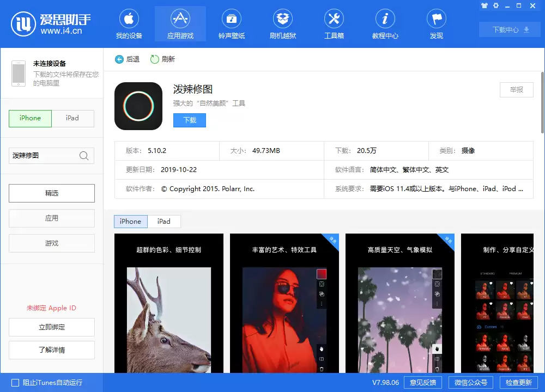Image resolution: width=545 pixels, height=392 pixels.
Task: Select the 精选 featured category
Action: [52, 193]
